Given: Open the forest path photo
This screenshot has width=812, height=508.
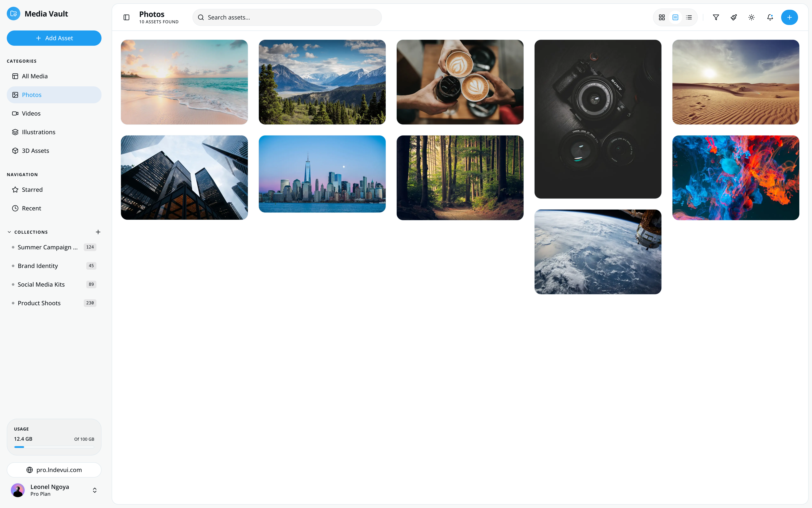Looking at the screenshot, I should (x=460, y=178).
